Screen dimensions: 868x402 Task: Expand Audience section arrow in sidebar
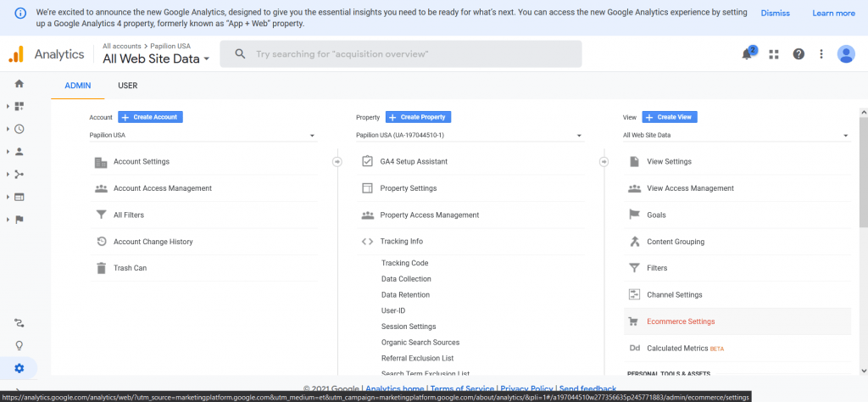pyautogui.click(x=8, y=152)
